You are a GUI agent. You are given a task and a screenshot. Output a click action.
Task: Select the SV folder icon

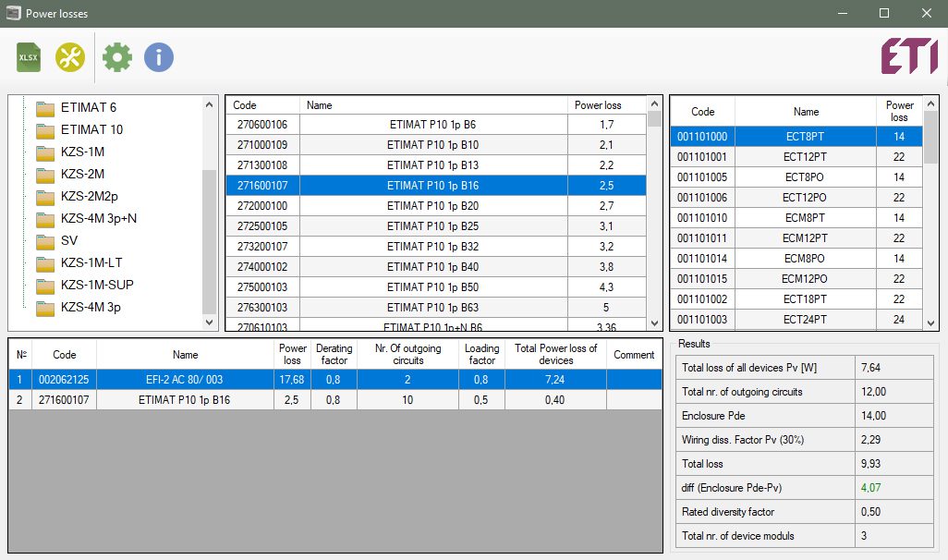pos(45,241)
